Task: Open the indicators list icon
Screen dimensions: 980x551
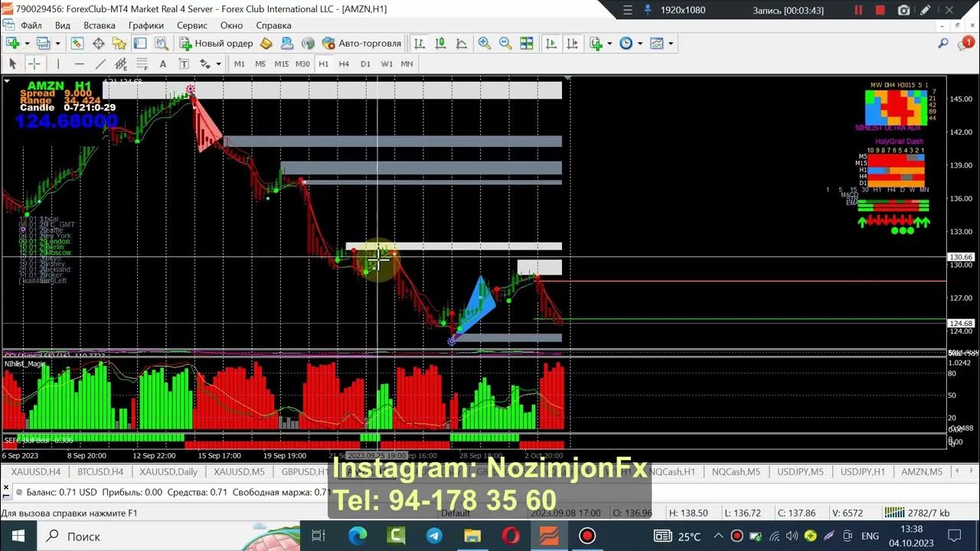Action: (596, 44)
